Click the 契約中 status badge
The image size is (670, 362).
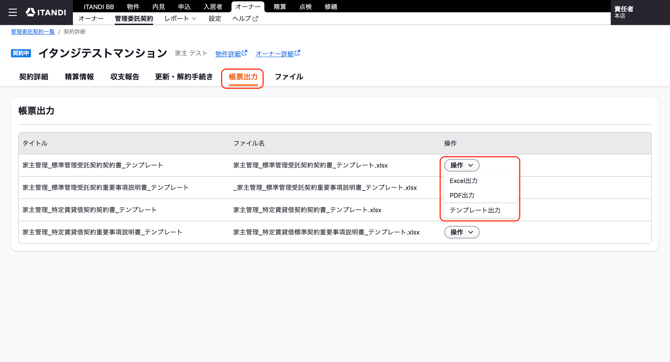tap(21, 53)
